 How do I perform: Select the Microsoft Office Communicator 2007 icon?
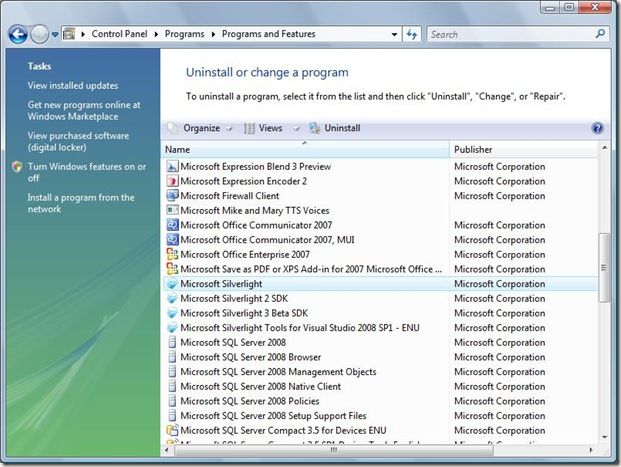[172, 225]
